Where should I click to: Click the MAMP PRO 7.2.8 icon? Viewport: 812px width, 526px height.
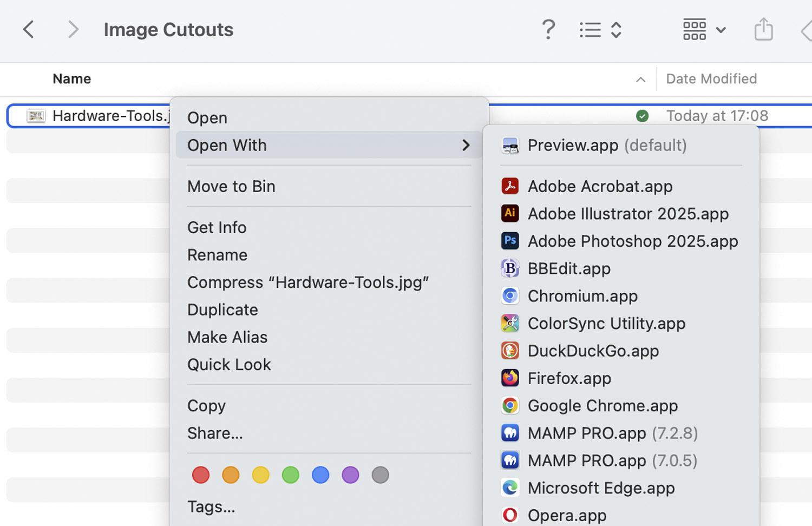click(x=510, y=433)
